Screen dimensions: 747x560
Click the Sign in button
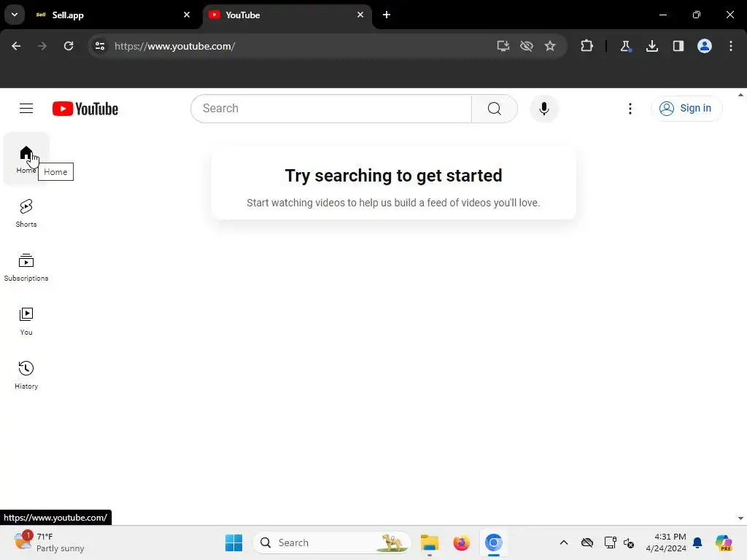[x=686, y=109]
